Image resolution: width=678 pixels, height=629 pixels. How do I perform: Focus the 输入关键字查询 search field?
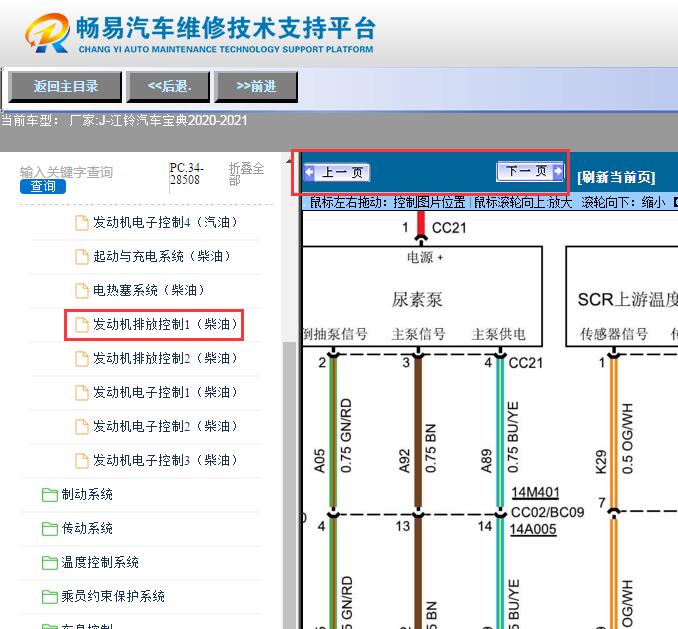coord(66,172)
